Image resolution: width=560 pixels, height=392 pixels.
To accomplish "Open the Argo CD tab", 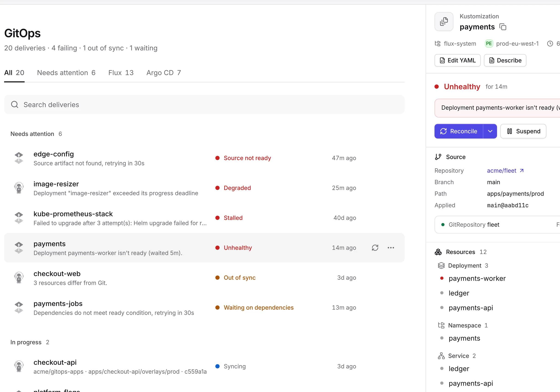I will [164, 73].
